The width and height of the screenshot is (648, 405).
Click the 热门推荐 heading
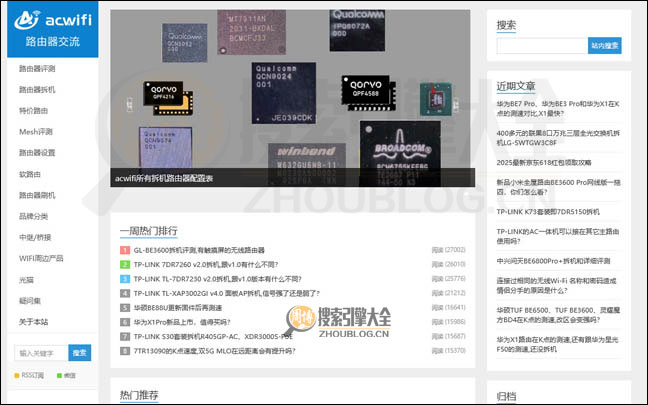139,395
